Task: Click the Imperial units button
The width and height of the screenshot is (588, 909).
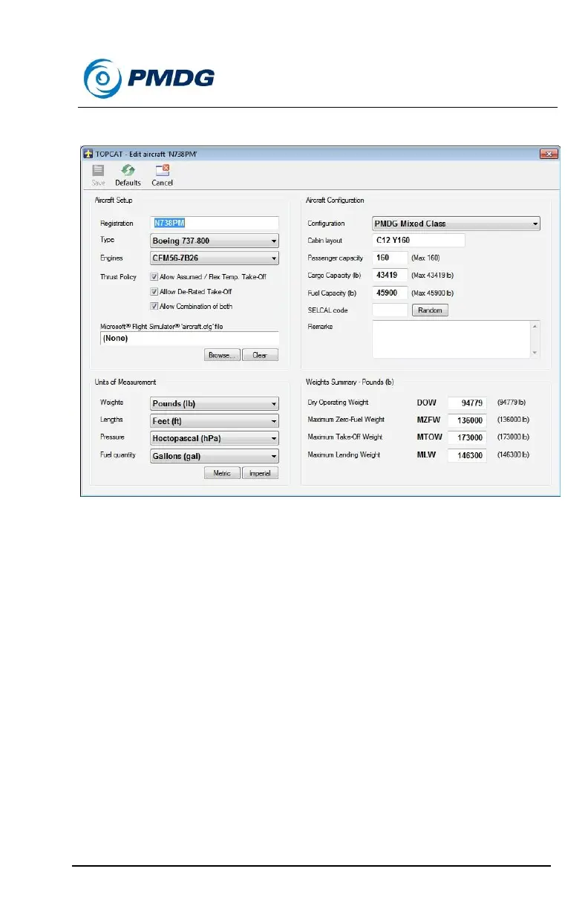Action: pos(260,473)
